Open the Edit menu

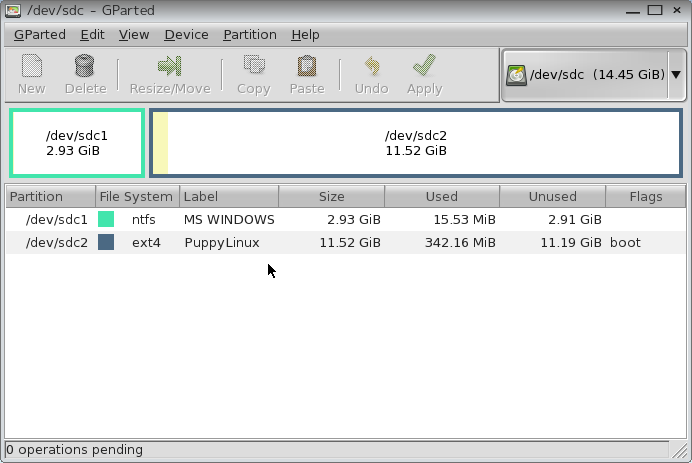click(92, 34)
